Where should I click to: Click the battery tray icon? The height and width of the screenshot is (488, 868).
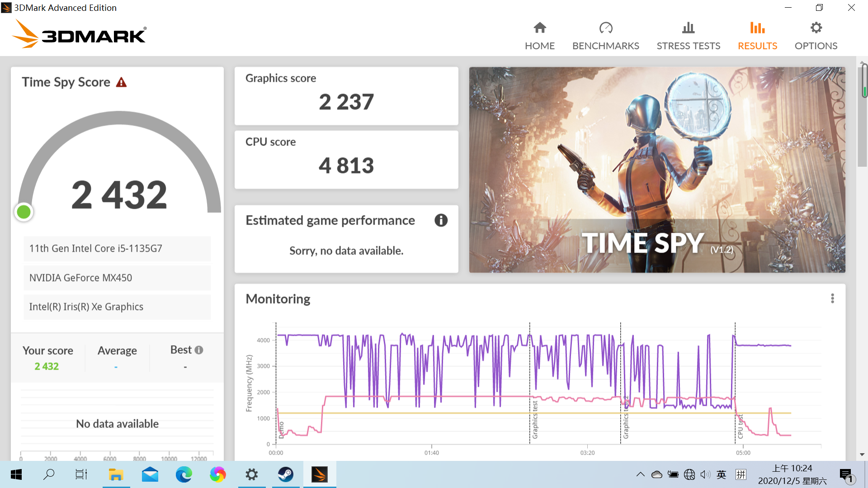pyautogui.click(x=673, y=474)
